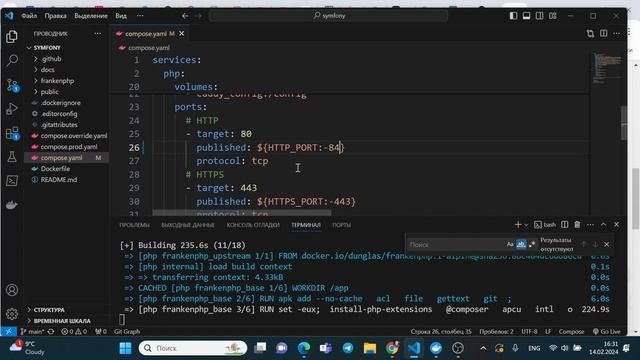Open Explorer panel more actions
The width and height of the screenshot is (640, 360).
98,33
